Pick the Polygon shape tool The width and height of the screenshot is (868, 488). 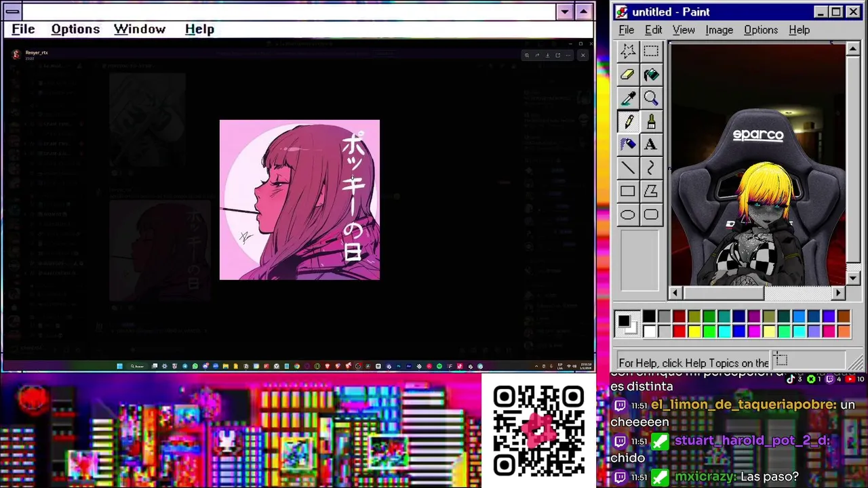[651, 191]
